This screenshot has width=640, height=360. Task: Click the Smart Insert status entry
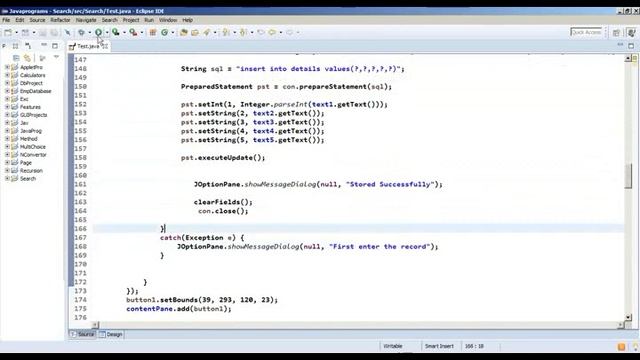[x=439, y=346]
